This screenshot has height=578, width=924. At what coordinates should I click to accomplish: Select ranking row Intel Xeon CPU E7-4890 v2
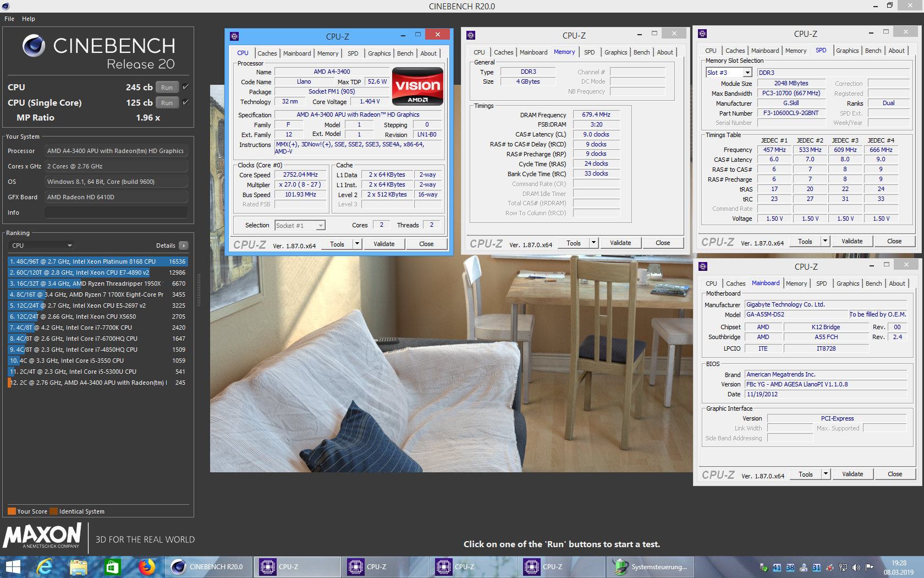click(x=98, y=272)
